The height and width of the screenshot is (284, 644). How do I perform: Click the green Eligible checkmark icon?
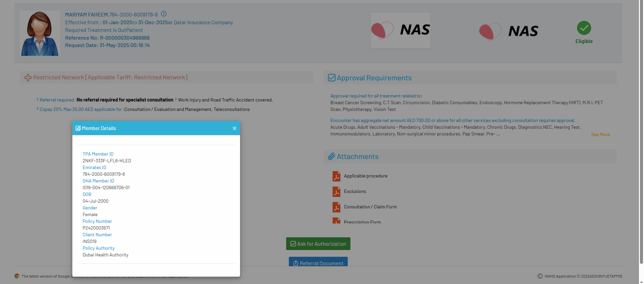(x=584, y=28)
